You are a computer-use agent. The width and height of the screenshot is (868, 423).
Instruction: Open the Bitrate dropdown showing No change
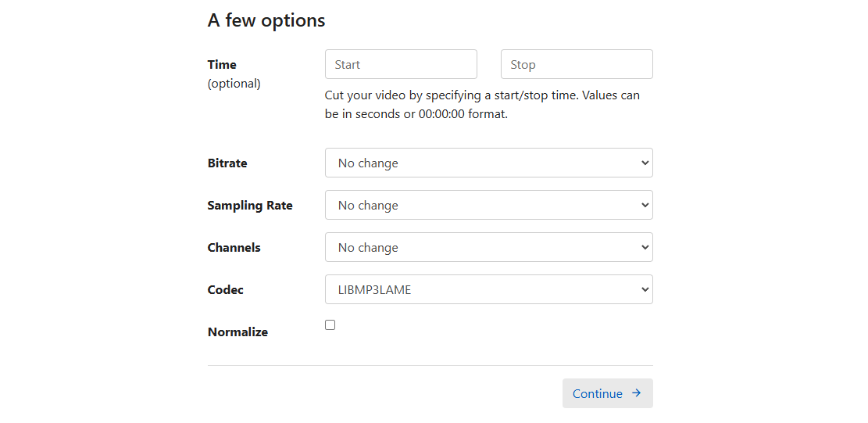489,163
